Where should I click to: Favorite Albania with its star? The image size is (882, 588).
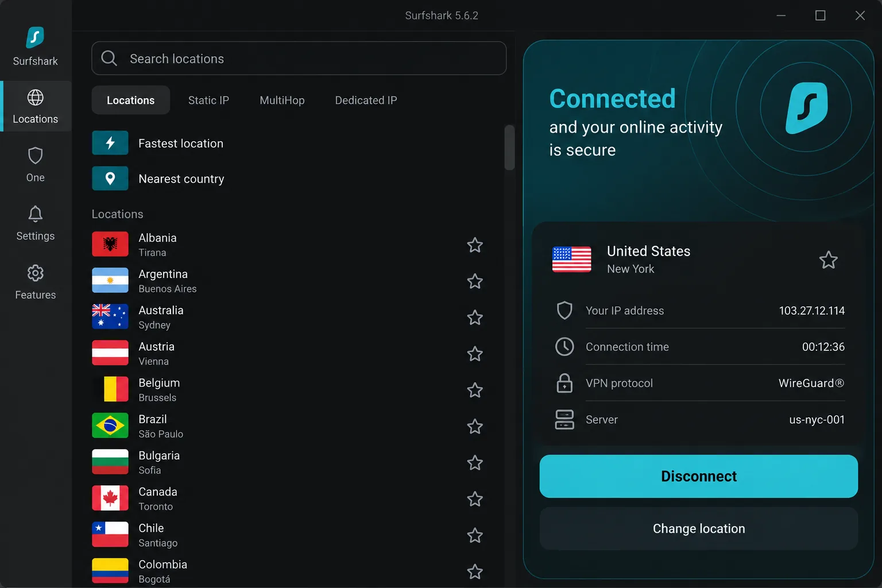coord(475,245)
